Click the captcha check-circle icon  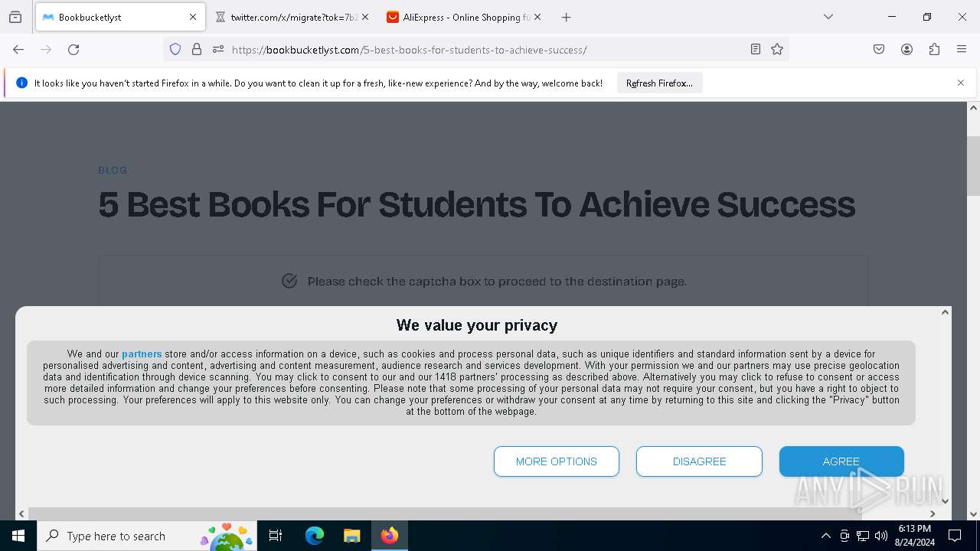click(x=289, y=281)
